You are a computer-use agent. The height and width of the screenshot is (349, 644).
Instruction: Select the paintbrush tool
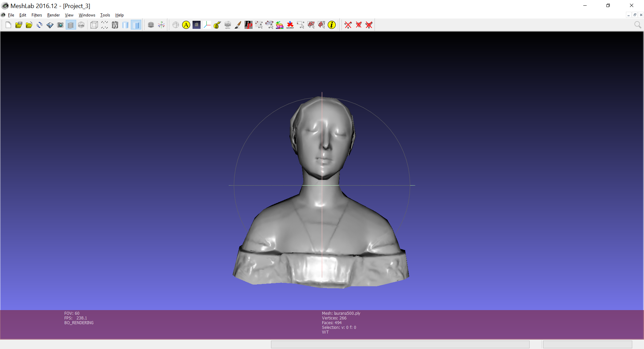238,25
